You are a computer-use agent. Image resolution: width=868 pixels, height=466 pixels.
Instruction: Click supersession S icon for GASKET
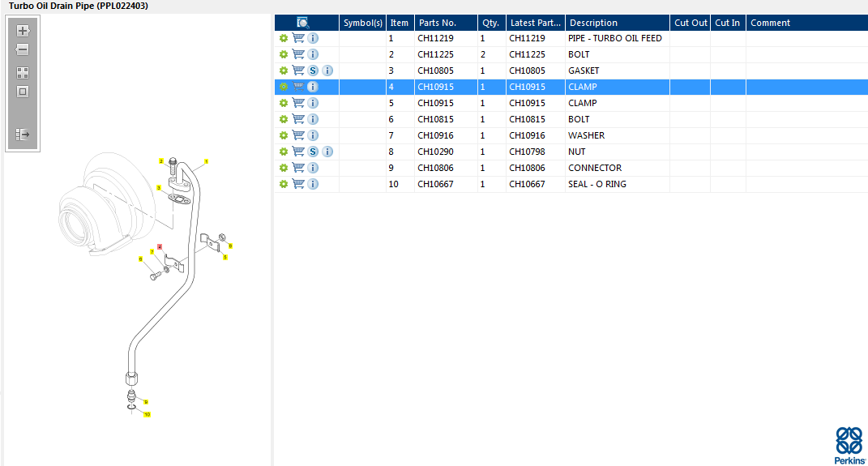coord(313,71)
